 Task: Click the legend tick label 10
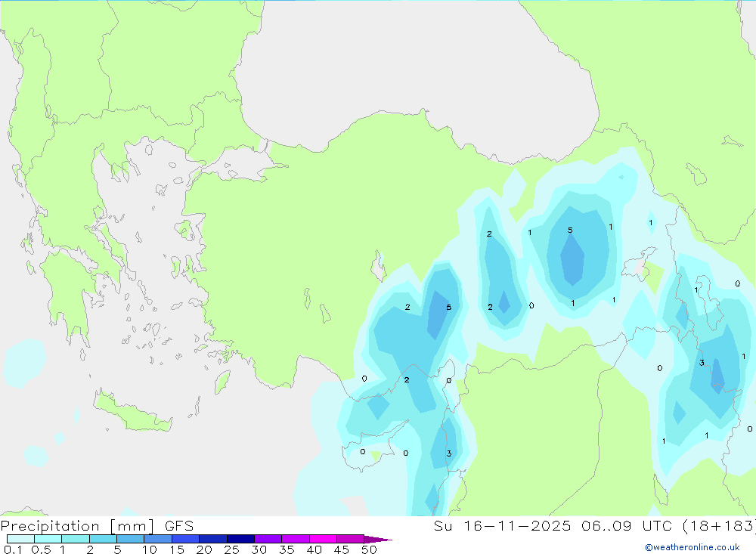click(150, 549)
